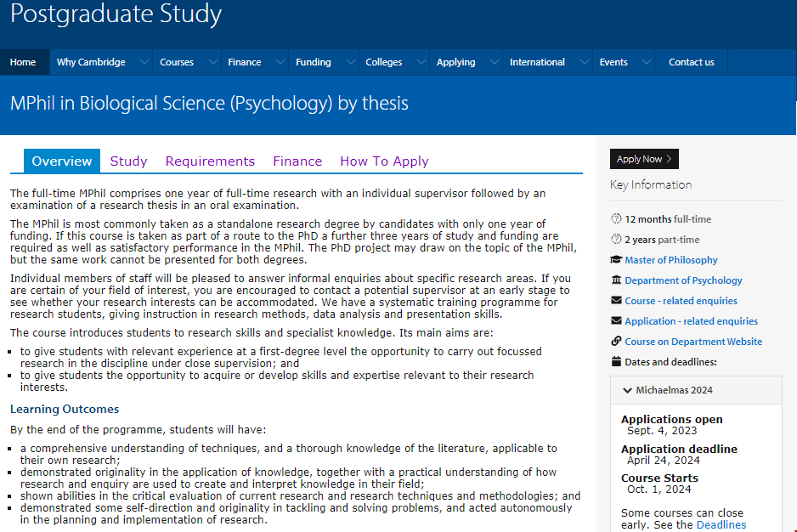This screenshot has width=797, height=532.
Task: Expand the Funding navigation dropdown arrow
Action: 349,62
